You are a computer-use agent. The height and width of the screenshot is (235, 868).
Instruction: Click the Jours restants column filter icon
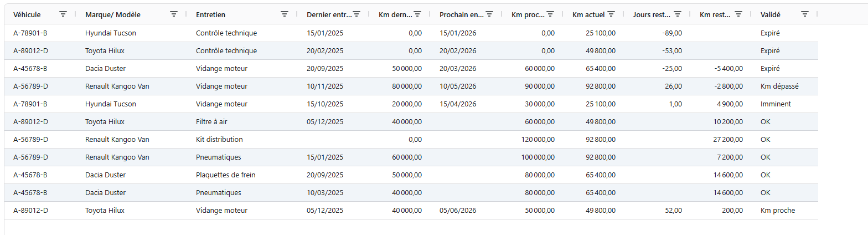point(678,14)
